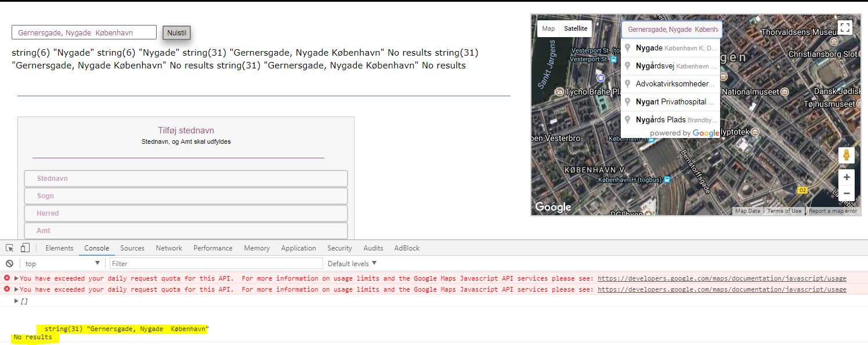The width and height of the screenshot is (868, 345).
Task: Switch to the Elements tab
Action: [x=59, y=248]
